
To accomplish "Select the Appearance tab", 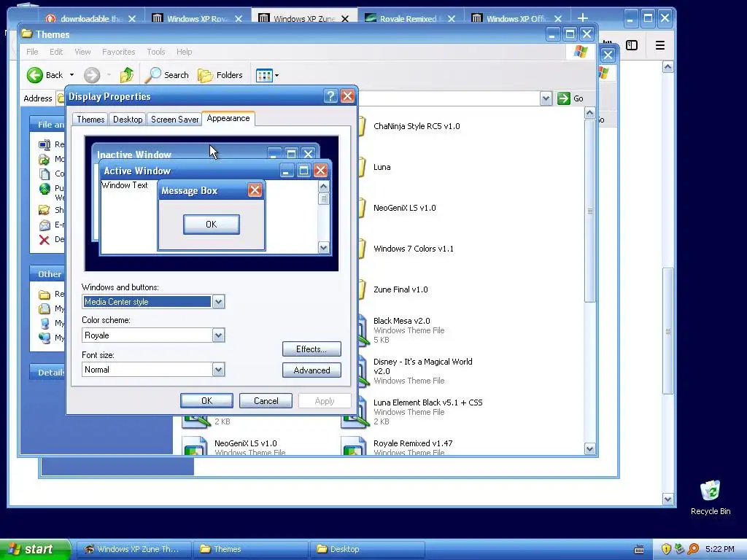I will pyautogui.click(x=228, y=118).
